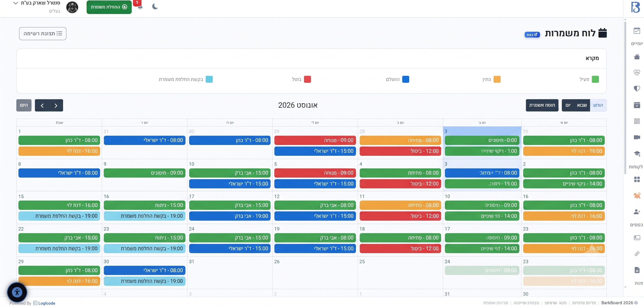644x306 pixels.
Task: Click the light blue בקשת החלפת משמרת swatch
Action: pos(209,79)
